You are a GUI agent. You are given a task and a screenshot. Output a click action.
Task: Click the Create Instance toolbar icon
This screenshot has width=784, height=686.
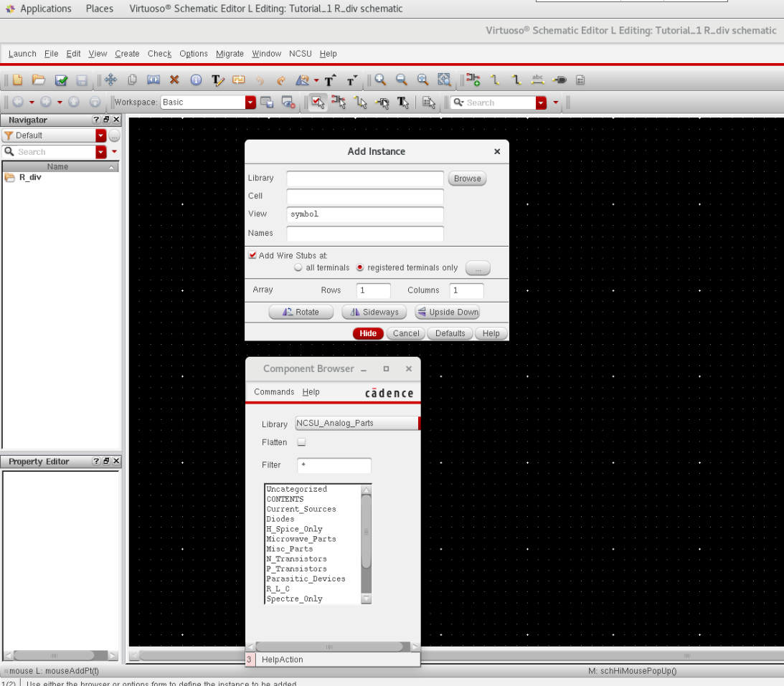(x=472, y=80)
